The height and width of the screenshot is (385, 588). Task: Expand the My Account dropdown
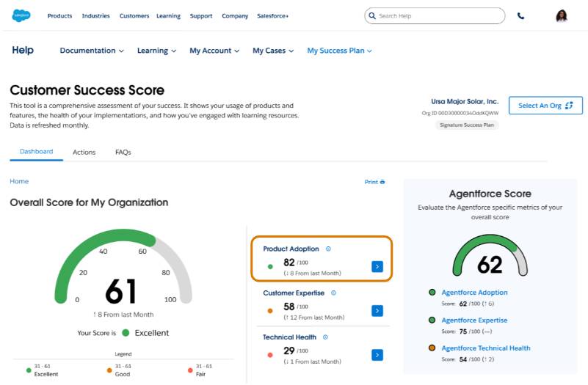[x=214, y=51]
